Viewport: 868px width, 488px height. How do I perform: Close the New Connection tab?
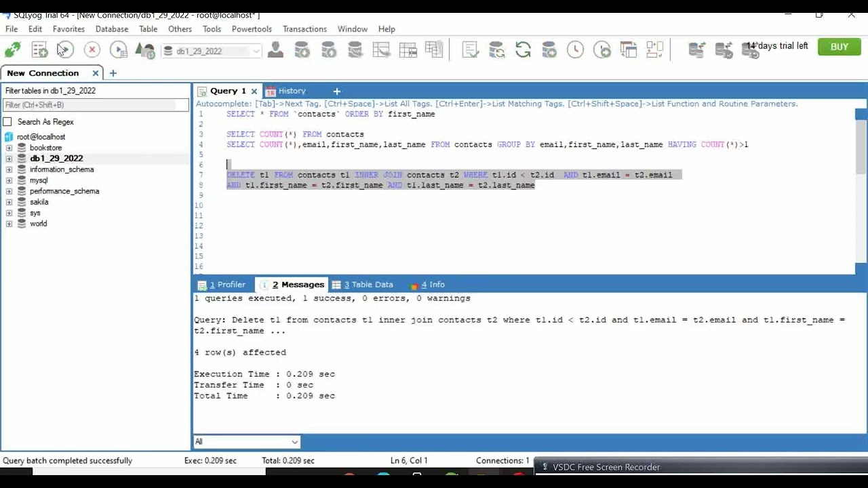click(96, 73)
